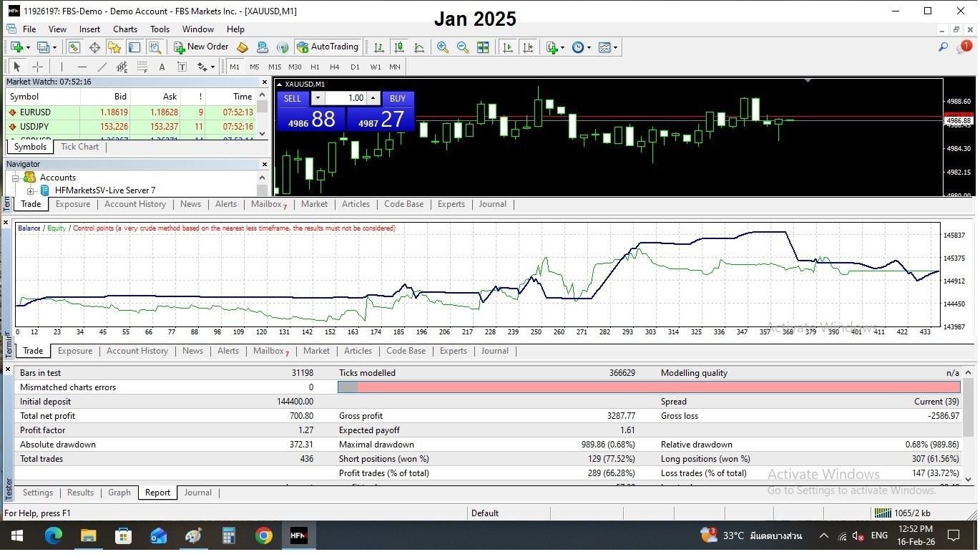Select the H1 timeframe
Viewport: 980px width, 557px height.
315,67
